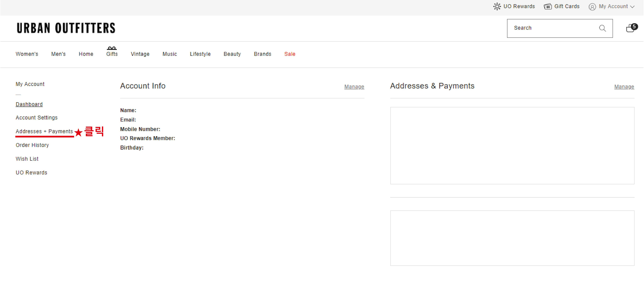Click the Gift Cards card icon
Image resolution: width=644 pixels, height=287 pixels.
[548, 6]
